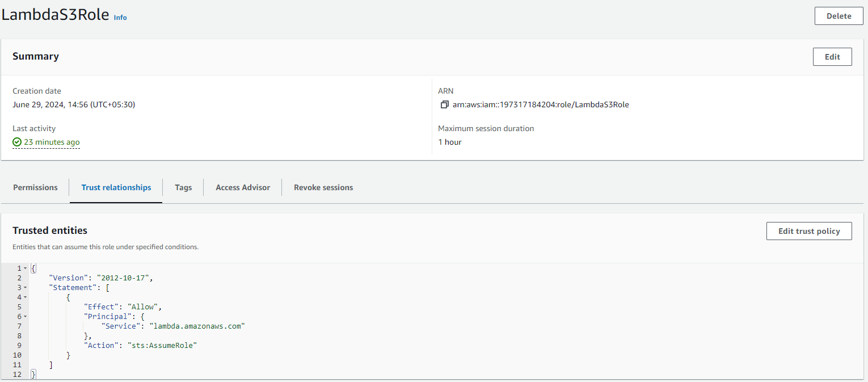Select the Trust relationships tab
This screenshot has width=868, height=382.
coord(116,187)
